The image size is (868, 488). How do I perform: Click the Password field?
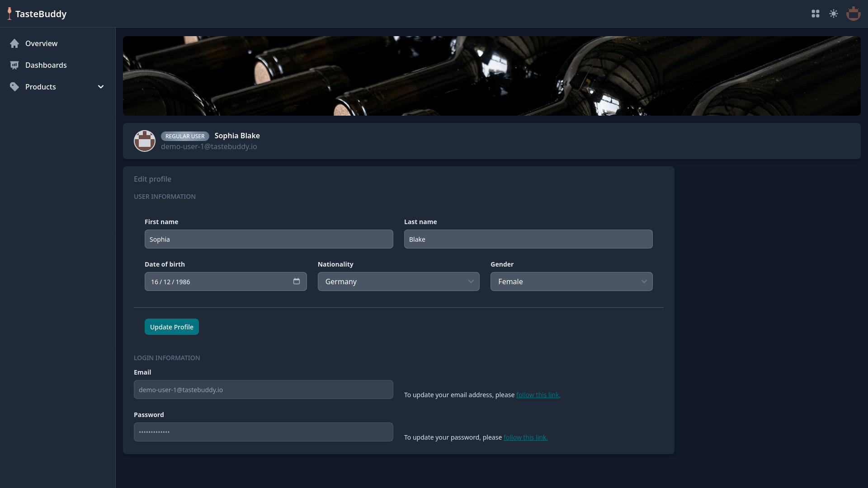point(264,432)
